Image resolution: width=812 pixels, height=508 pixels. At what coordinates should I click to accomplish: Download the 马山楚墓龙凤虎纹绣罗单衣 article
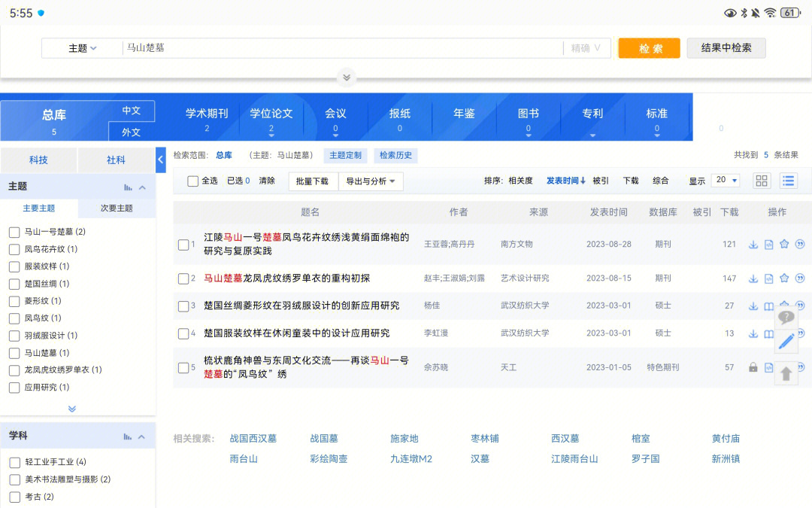[x=753, y=278]
